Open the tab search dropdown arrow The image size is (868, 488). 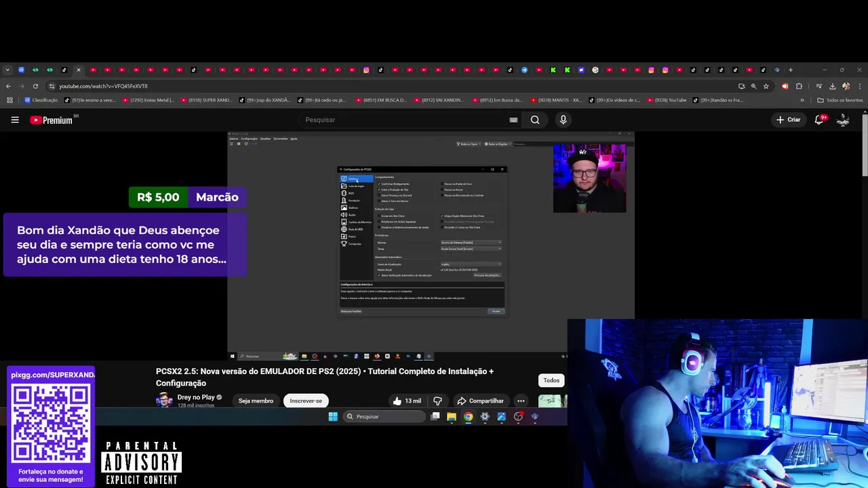(7, 70)
